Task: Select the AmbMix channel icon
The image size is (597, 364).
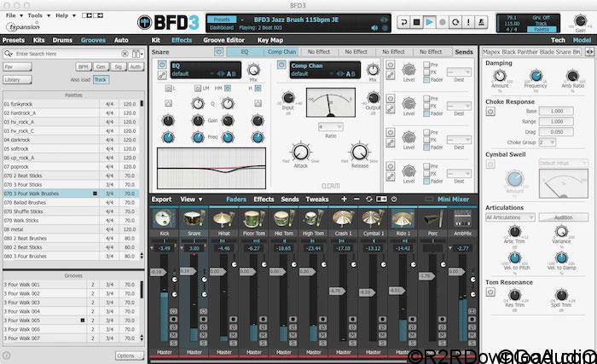Action: (462, 219)
